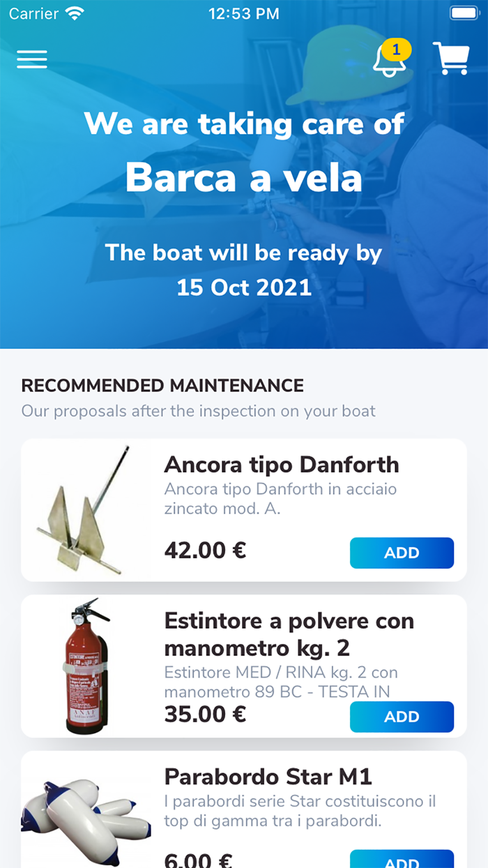Open the hamburger navigation menu
The width and height of the screenshot is (488, 868).
[x=31, y=59]
